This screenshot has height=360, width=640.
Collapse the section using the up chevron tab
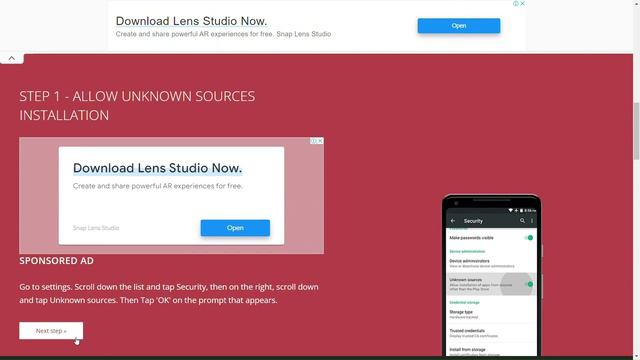point(12,58)
